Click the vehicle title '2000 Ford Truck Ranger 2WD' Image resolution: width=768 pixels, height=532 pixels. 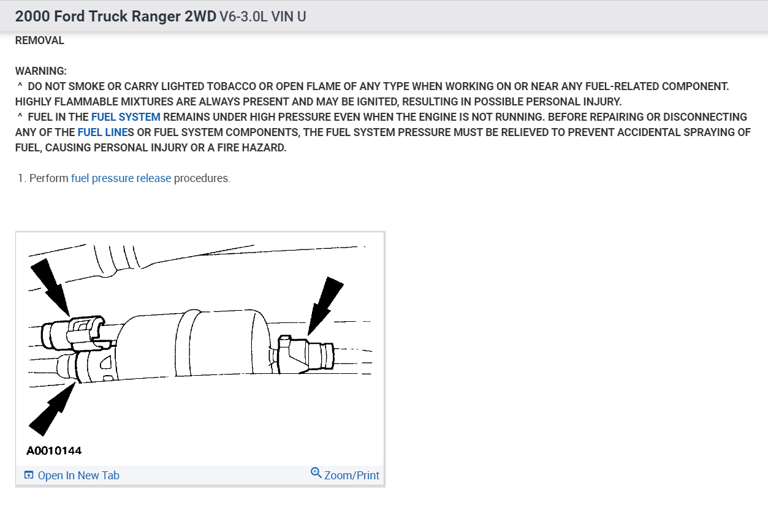116,17
